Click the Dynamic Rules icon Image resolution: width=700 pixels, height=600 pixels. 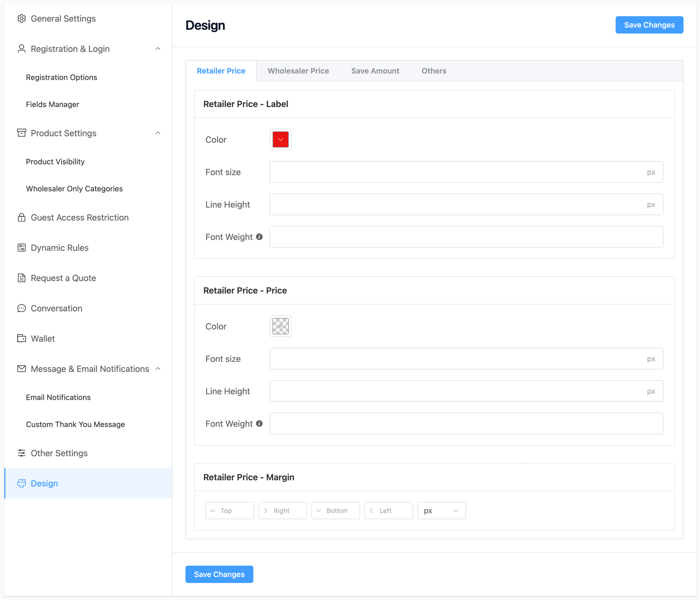coord(22,248)
